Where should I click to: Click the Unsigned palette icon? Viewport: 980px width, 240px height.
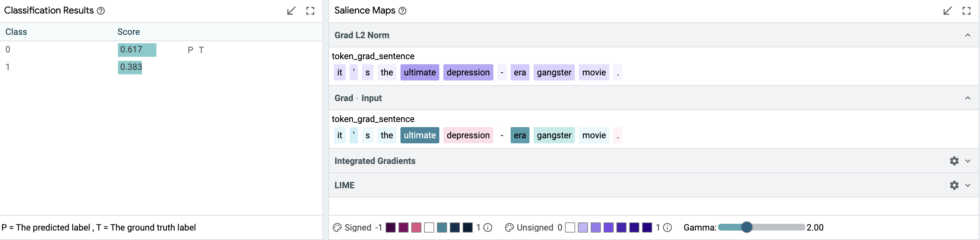(x=509, y=227)
